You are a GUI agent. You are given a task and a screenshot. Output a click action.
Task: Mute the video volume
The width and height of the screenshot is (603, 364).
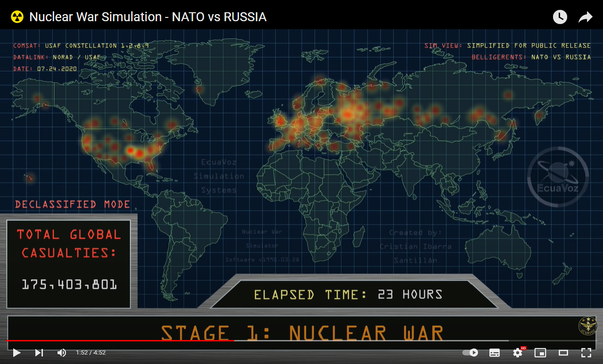click(x=62, y=352)
